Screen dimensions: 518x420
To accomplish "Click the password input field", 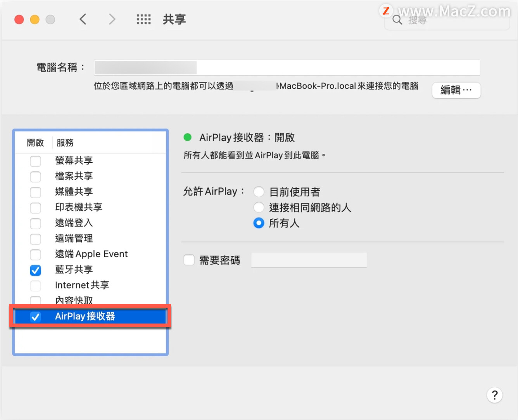I will coord(309,260).
